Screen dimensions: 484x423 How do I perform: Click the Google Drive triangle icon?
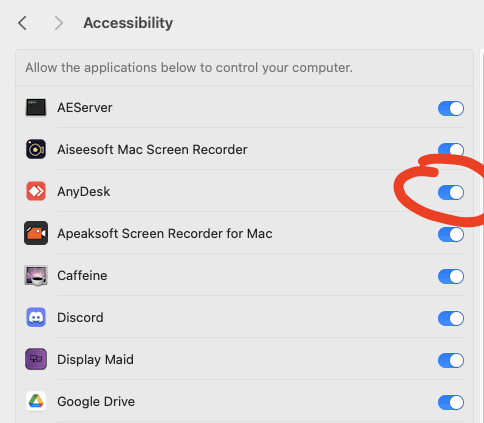(36, 401)
